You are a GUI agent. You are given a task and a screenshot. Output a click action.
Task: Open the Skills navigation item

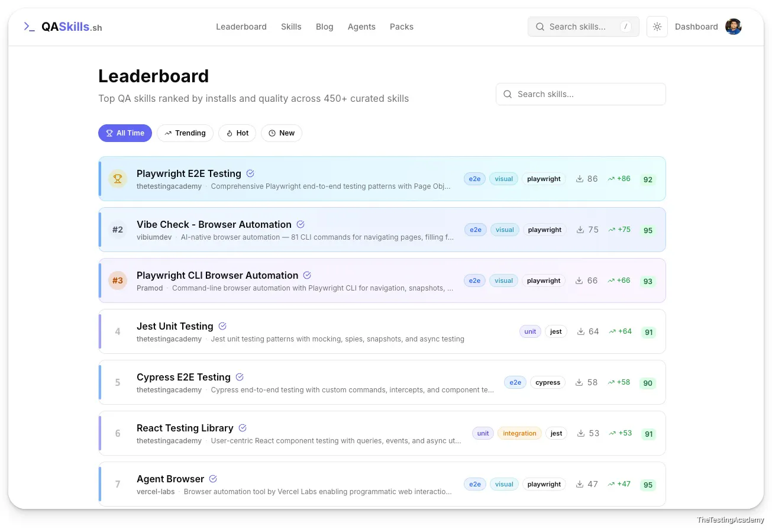tap(291, 27)
